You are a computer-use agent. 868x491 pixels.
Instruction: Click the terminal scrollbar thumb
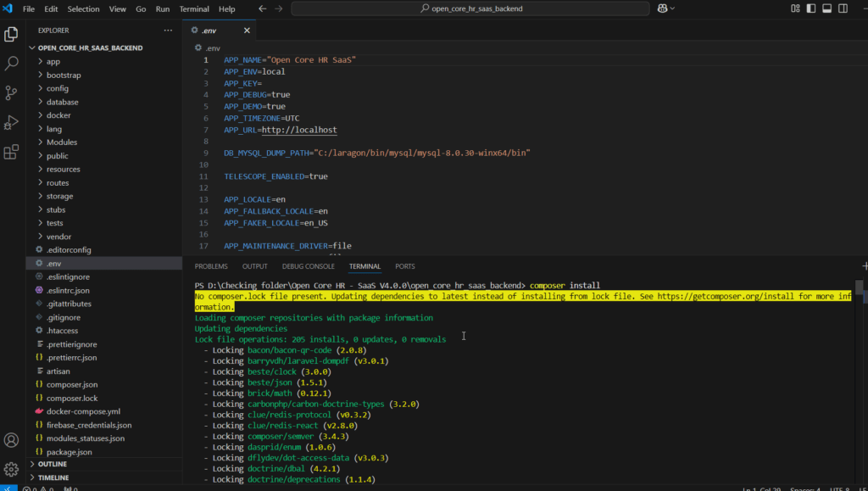click(860, 287)
